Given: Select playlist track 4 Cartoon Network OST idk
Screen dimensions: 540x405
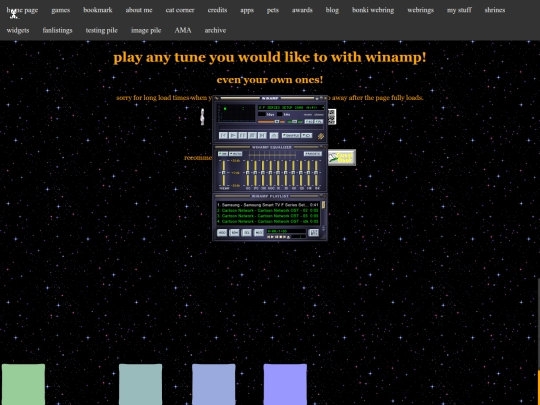Looking at the screenshot, I should tap(268, 221).
